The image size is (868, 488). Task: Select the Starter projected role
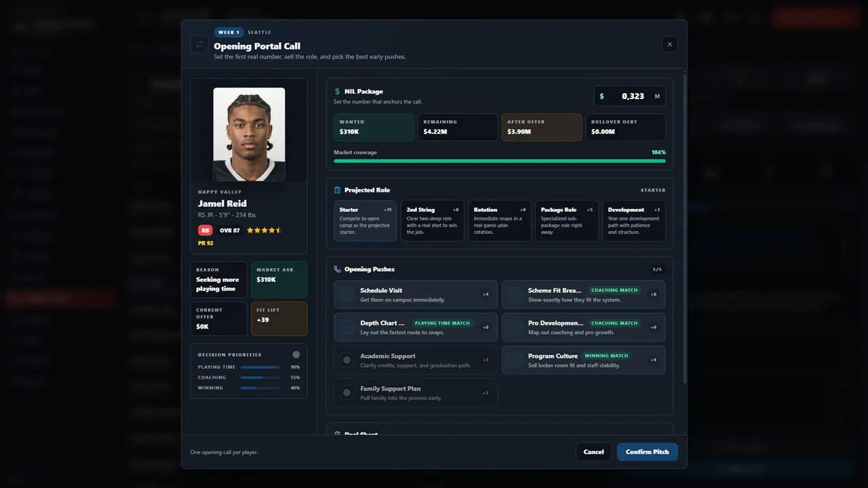coord(366,221)
